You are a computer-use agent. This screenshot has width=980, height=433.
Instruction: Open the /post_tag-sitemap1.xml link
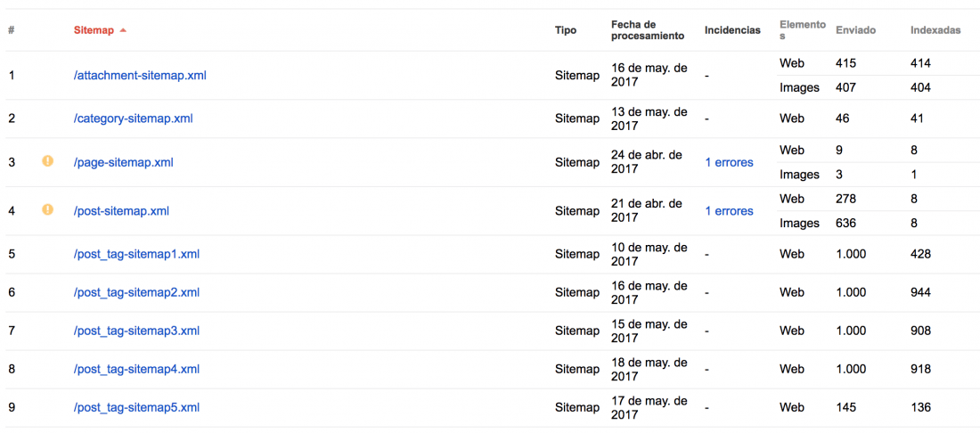pos(136,254)
